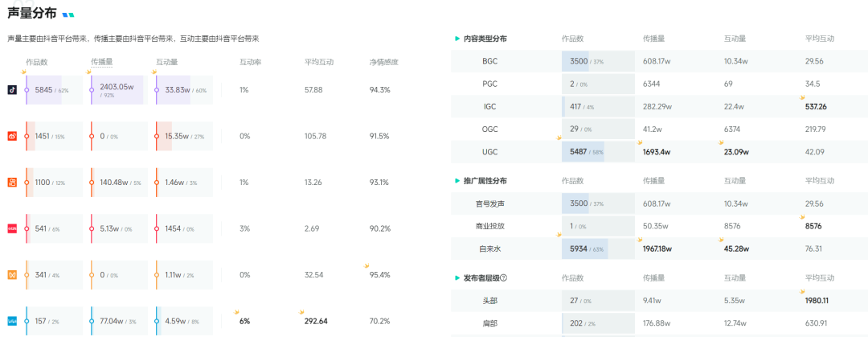Click the 94.3% sentiment value
This screenshot has height=337, width=868.
click(x=379, y=90)
